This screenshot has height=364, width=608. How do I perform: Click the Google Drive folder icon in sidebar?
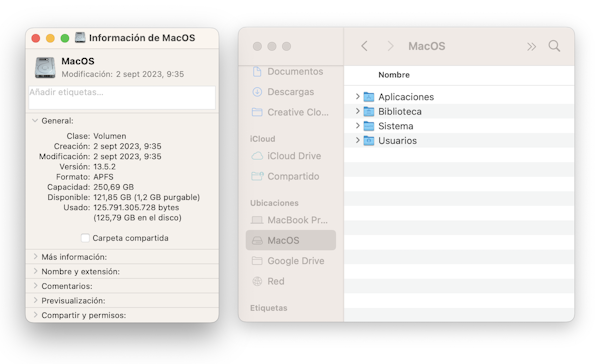click(257, 261)
